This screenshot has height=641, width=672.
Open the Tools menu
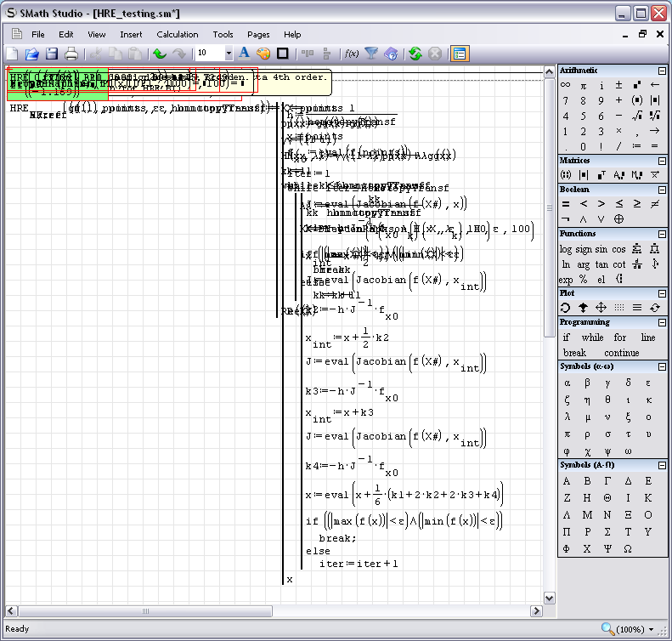tap(223, 35)
